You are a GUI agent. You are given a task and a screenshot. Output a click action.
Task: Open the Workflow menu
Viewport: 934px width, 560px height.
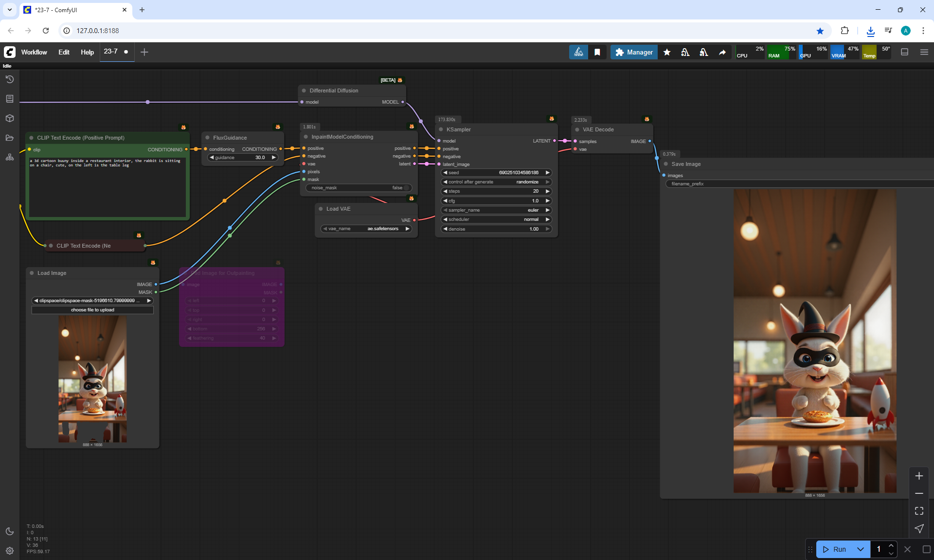pyautogui.click(x=34, y=52)
